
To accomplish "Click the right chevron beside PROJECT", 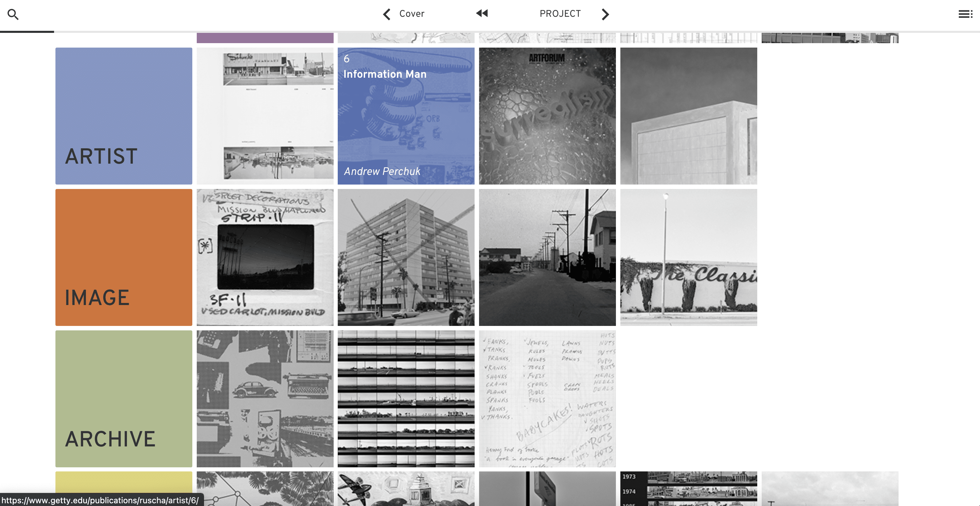I will point(605,14).
